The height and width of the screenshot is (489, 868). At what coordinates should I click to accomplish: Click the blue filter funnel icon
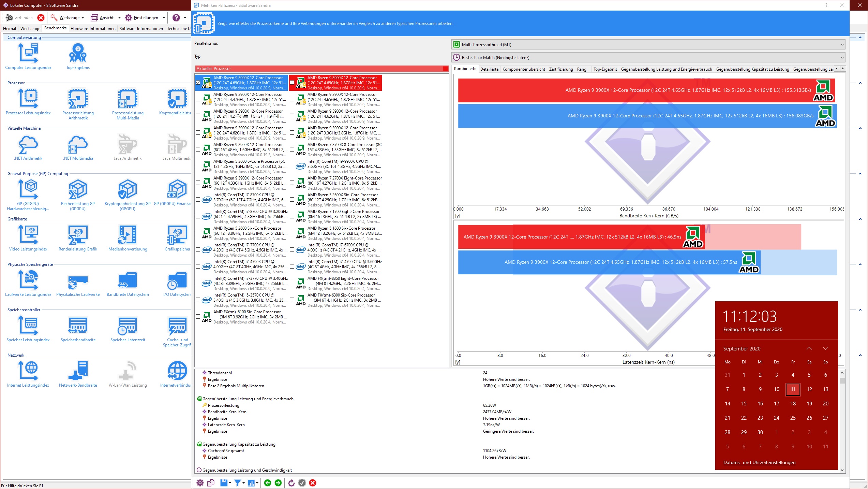(x=238, y=483)
